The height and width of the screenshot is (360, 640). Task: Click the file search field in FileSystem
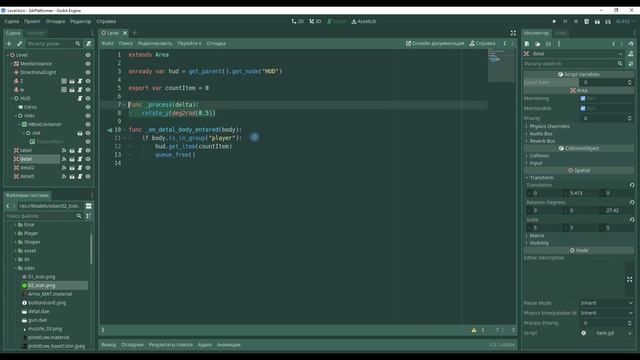click(44, 216)
